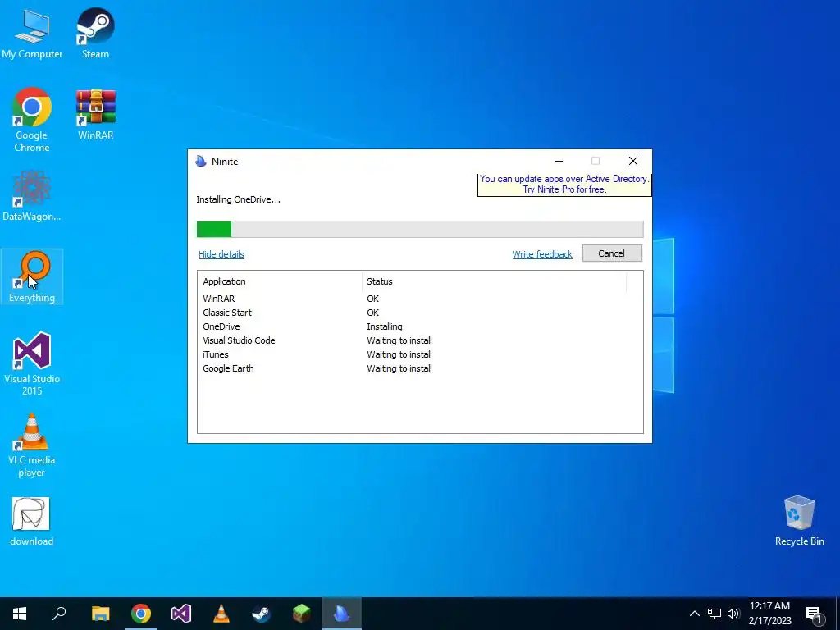Select the Google Chrome desktop shortcut
This screenshot has height=630, width=840.
pos(32,120)
